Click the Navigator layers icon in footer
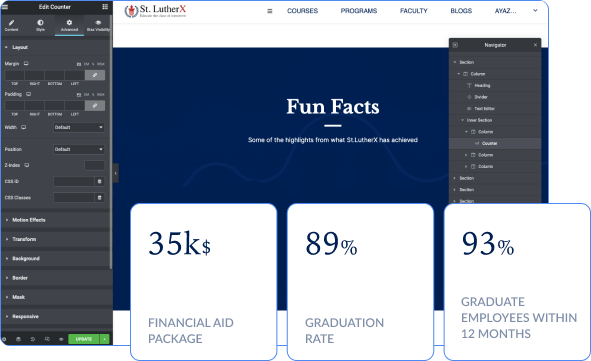The image size is (591, 361). [18, 339]
